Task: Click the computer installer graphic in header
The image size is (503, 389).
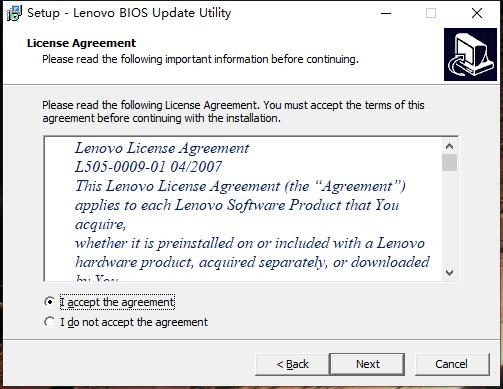Action: (x=470, y=54)
